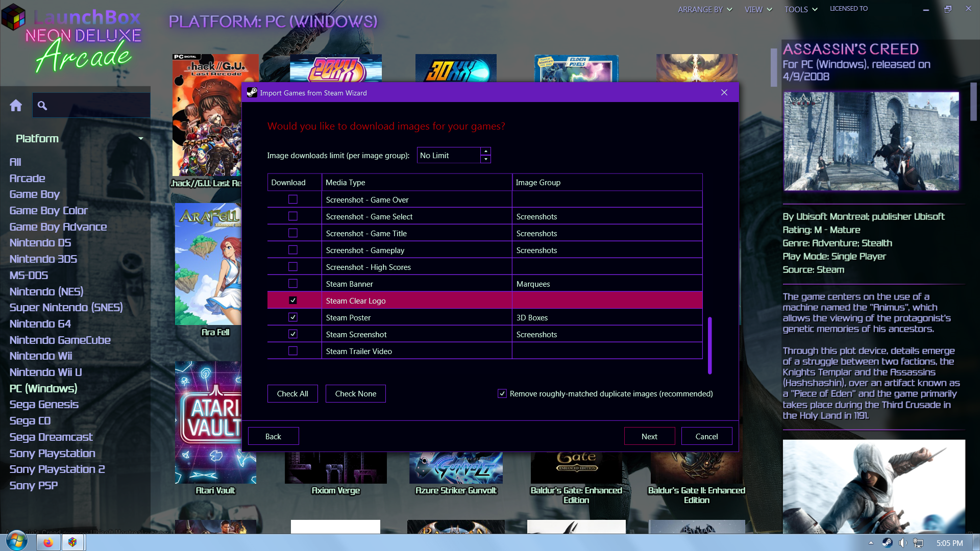Screen dimensions: 980x551
Task: Show hidden tray icons arrow
Action: (x=871, y=543)
